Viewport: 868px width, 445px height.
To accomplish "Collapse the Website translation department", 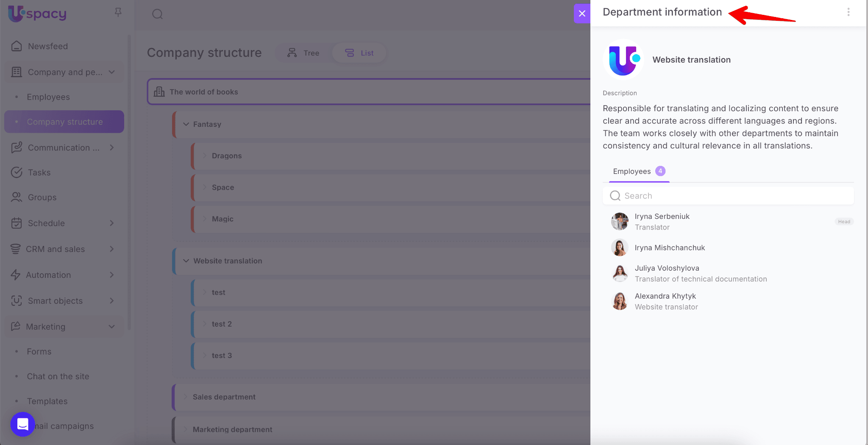I will tap(186, 261).
